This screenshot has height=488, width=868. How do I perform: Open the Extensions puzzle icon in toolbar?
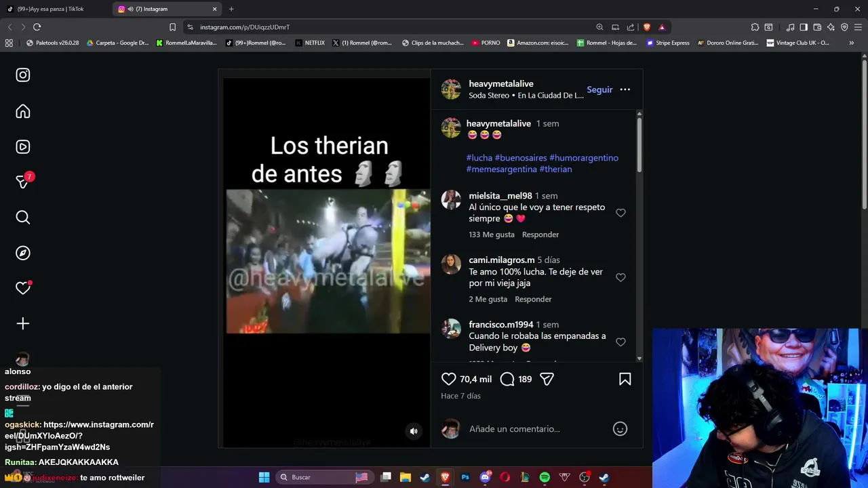(755, 27)
